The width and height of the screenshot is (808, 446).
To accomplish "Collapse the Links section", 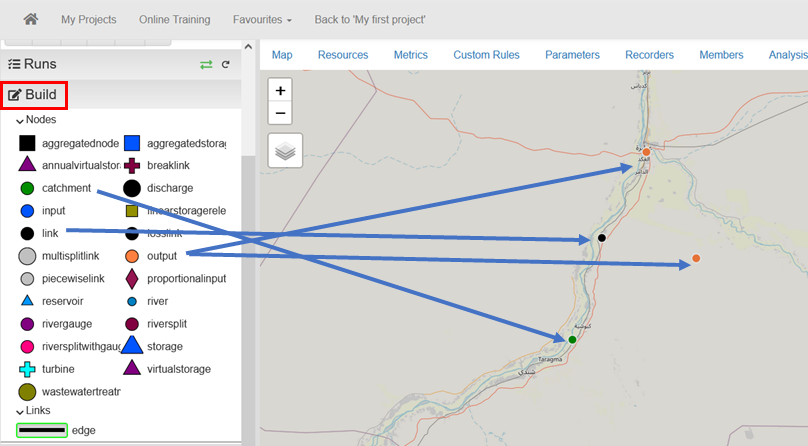I will coord(20,412).
